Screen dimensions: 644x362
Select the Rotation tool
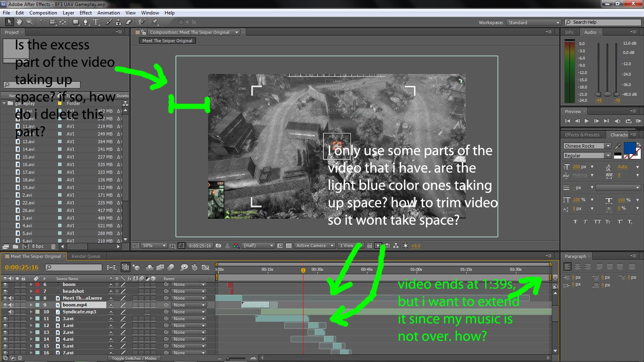(x=43, y=22)
